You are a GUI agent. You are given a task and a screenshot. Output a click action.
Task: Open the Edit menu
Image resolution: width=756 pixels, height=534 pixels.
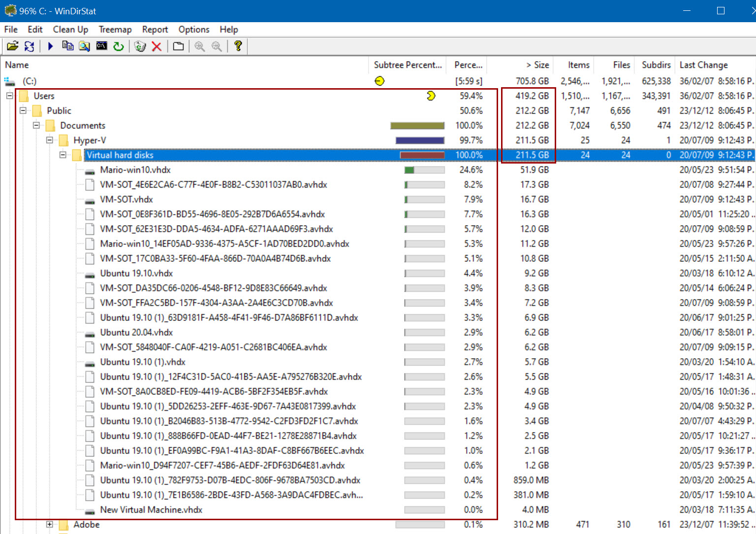[35, 30]
